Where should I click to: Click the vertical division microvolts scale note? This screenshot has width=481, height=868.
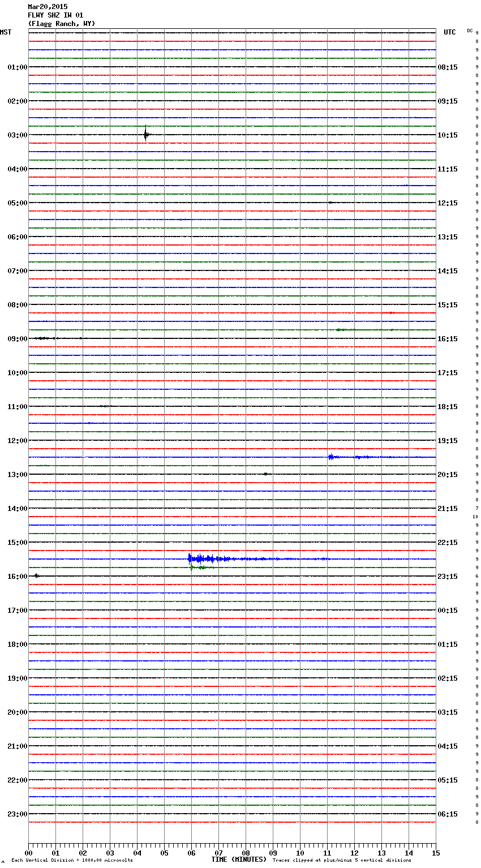(x=72, y=861)
